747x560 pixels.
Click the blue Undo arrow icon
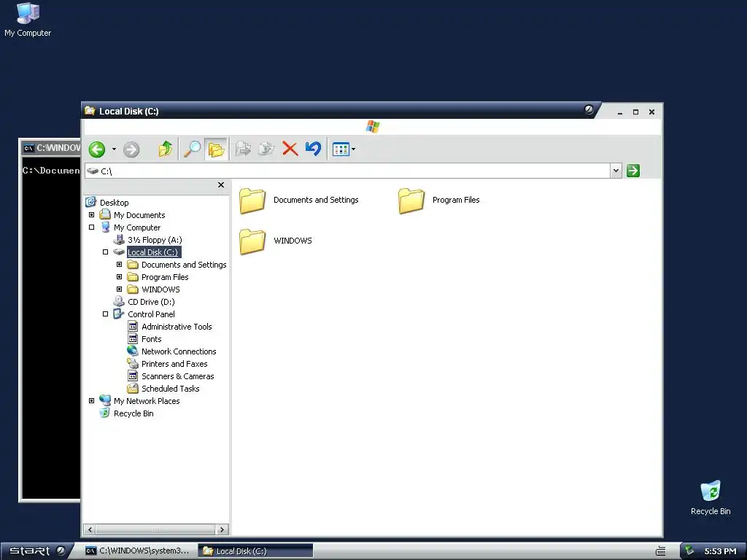pos(313,149)
